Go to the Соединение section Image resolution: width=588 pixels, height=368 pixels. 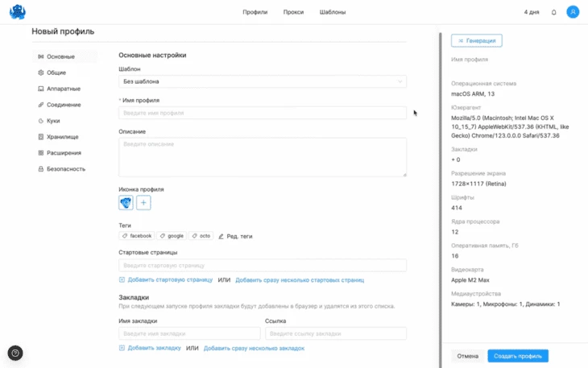[x=64, y=105]
